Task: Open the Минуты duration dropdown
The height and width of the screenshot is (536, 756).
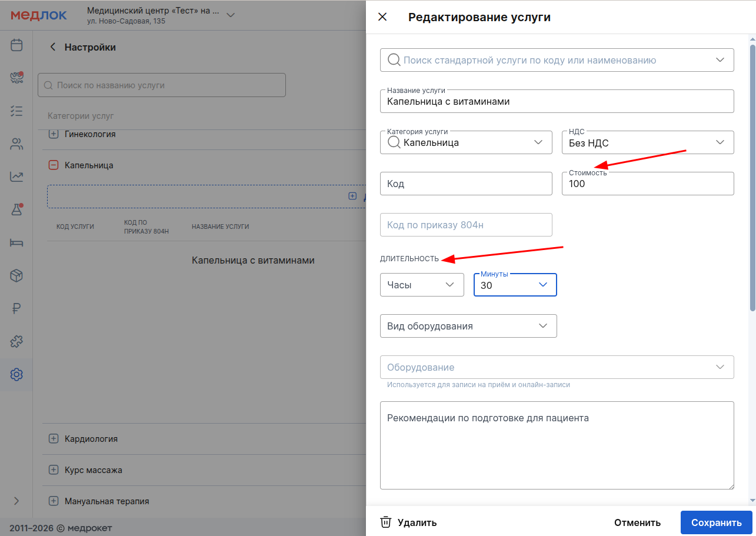Action: pyautogui.click(x=515, y=285)
